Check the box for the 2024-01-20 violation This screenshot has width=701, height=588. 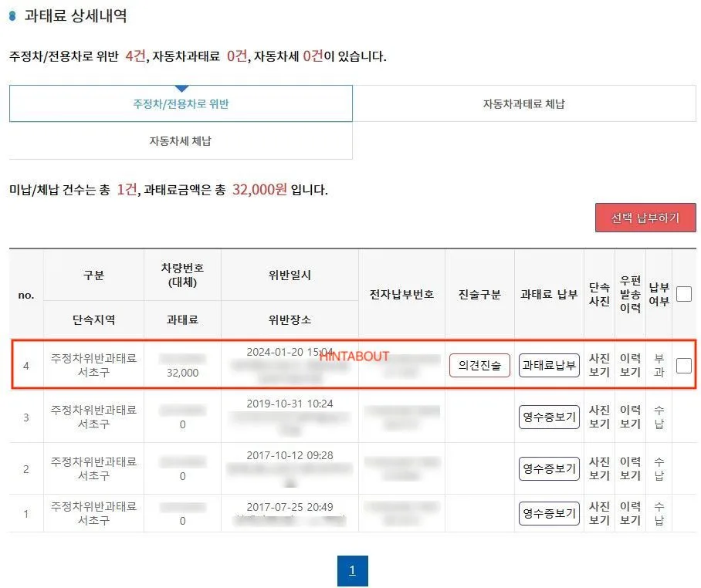pyautogui.click(x=683, y=366)
